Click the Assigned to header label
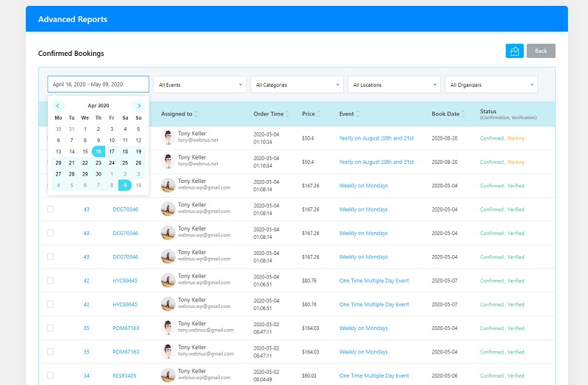 click(176, 114)
